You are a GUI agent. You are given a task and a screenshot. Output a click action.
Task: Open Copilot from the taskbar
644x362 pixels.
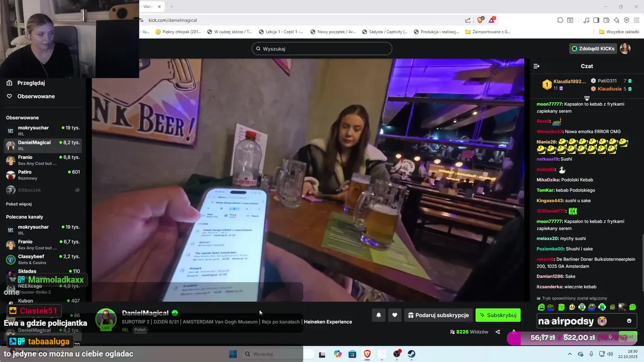tap(338, 354)
